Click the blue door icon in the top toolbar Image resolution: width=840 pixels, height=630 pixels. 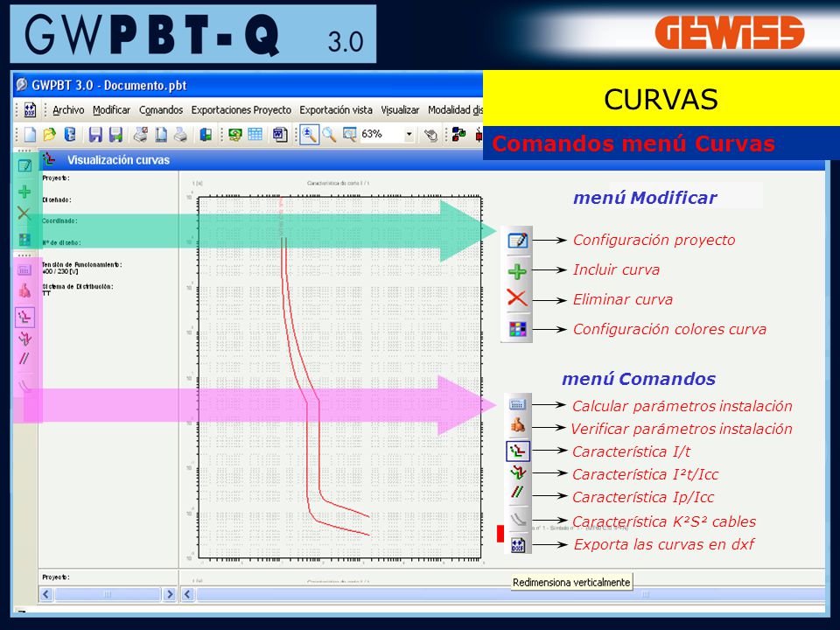(x=205, y=134)
